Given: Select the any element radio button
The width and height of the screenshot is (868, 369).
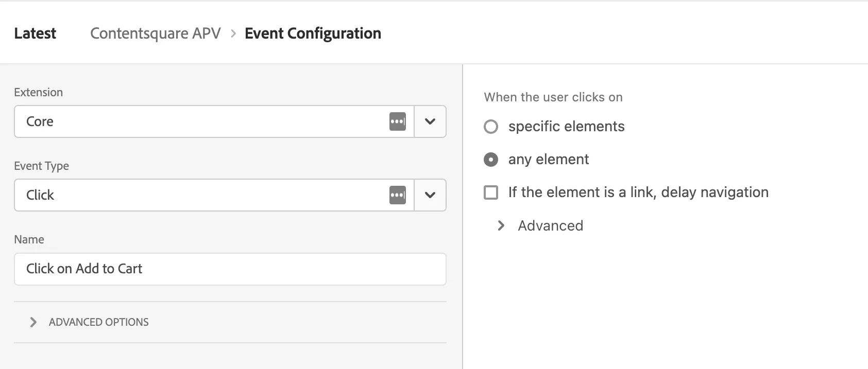Looking at the screenshot, I should (x=491, y=160).
